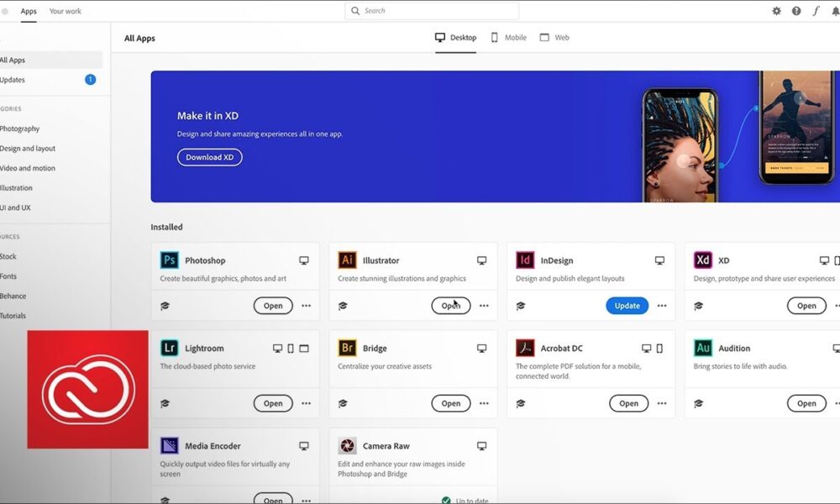The width and height of the screenshot is (840, 504).
Task: Click the Download XD button
Action: (x=209, y=157)
